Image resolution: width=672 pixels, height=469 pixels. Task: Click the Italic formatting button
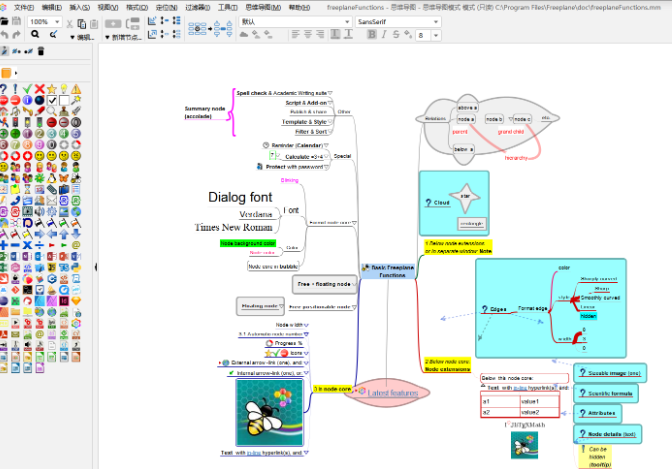[x=383, y=35]
